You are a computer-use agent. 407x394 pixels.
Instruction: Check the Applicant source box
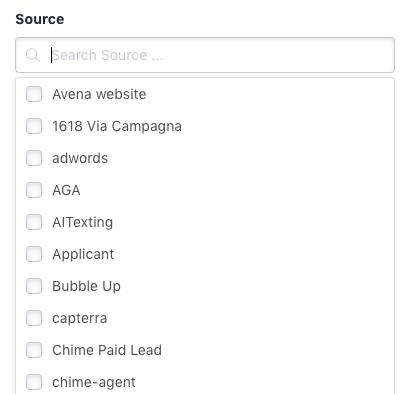click(34, 254)
